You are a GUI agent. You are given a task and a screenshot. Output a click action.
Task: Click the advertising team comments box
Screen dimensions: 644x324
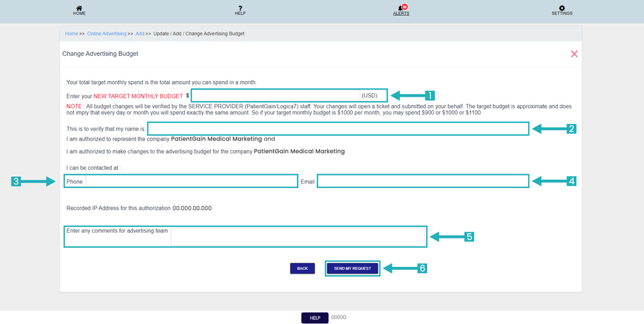(x=297, y=237)
